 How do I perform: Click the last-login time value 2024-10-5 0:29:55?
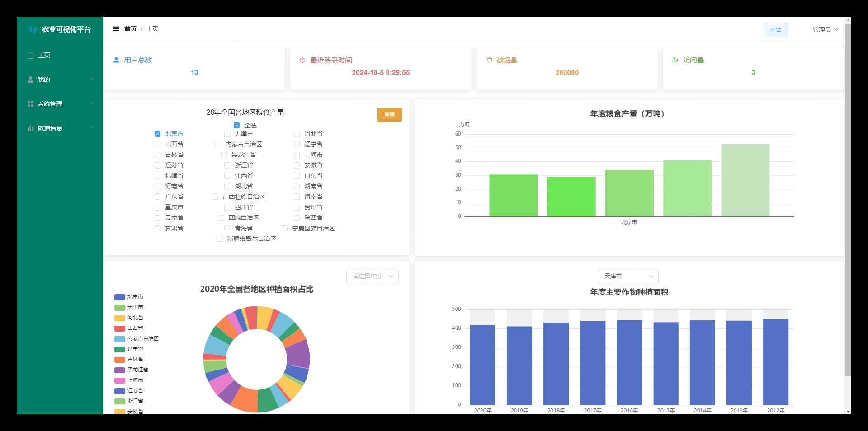[381, 73]
